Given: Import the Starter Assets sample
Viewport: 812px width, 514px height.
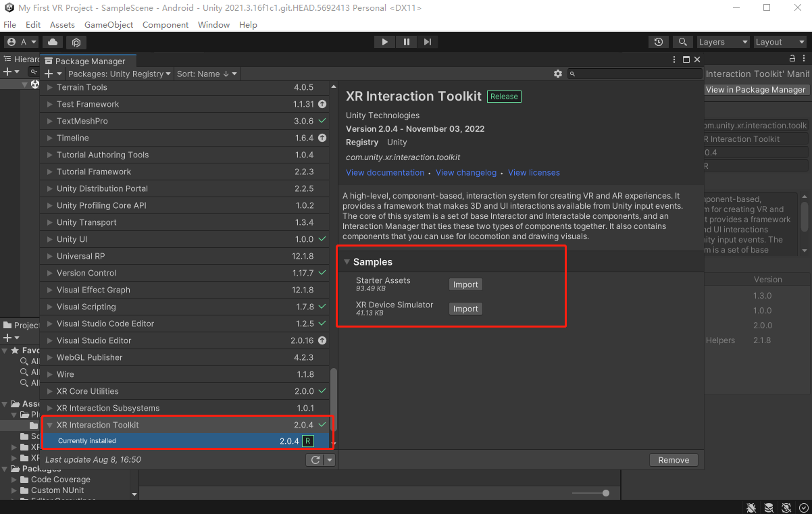Looking at the screenshot, I should click(x=465, y=284).
